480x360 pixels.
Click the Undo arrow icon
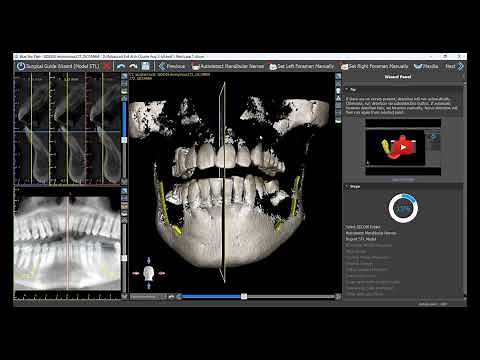pyautogui.click(x=121, y=66)
